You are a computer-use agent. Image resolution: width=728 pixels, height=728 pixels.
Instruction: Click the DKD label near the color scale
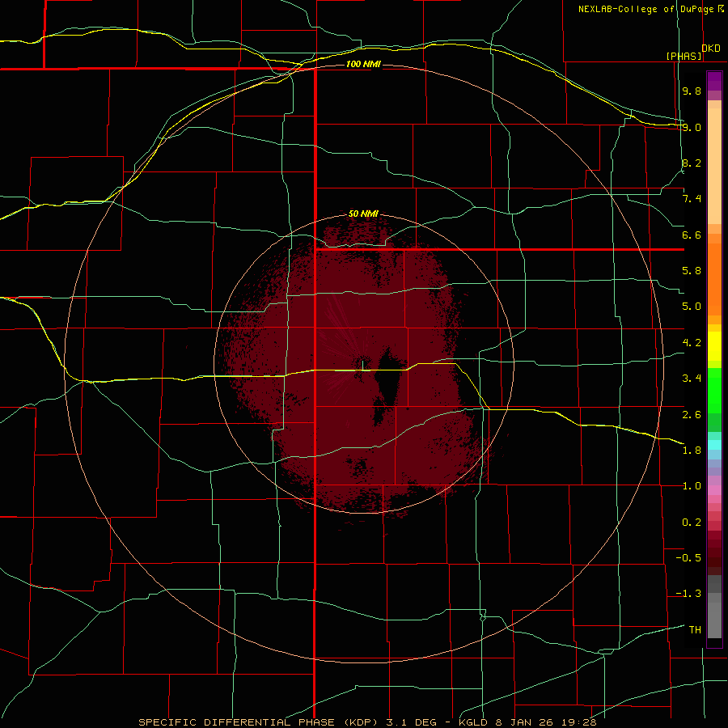coord(711,48)
